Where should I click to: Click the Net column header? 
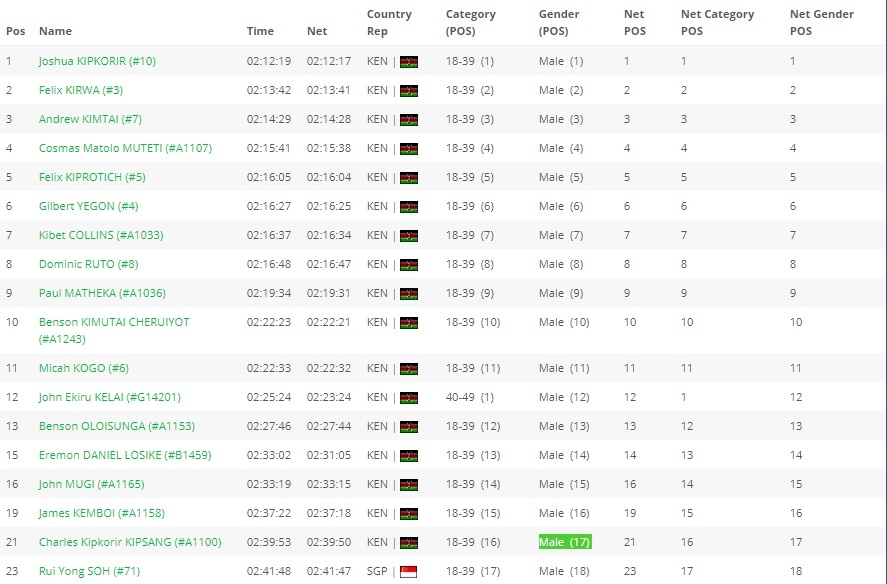click(x=317, y=31)
